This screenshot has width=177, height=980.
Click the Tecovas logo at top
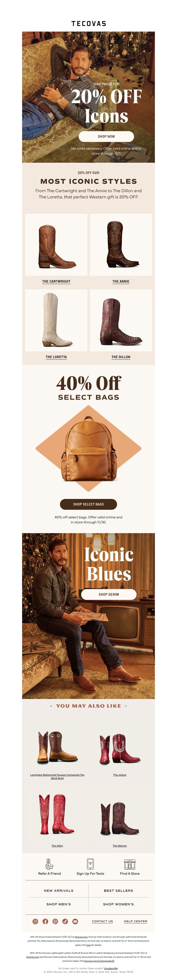click(88, 24)
